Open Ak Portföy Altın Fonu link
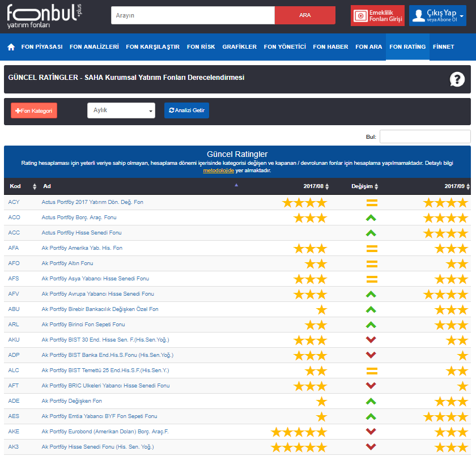This screenshot has height=456, width=476. pos(67,263)
